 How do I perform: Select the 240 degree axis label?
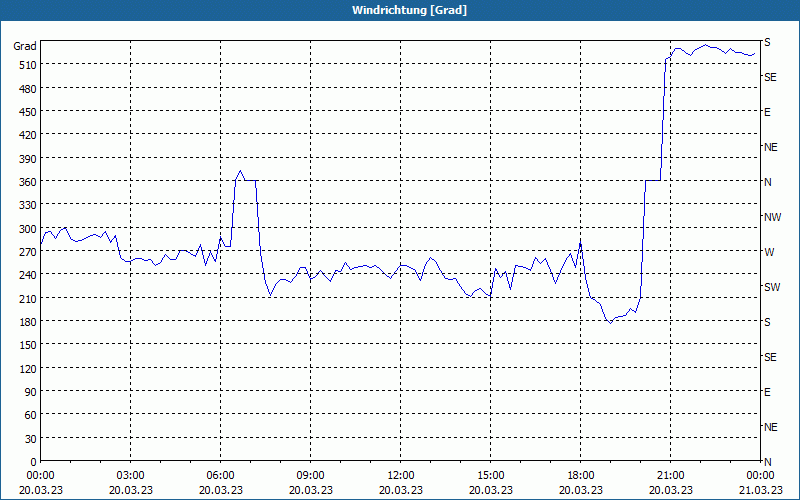[x=28, y=275]
